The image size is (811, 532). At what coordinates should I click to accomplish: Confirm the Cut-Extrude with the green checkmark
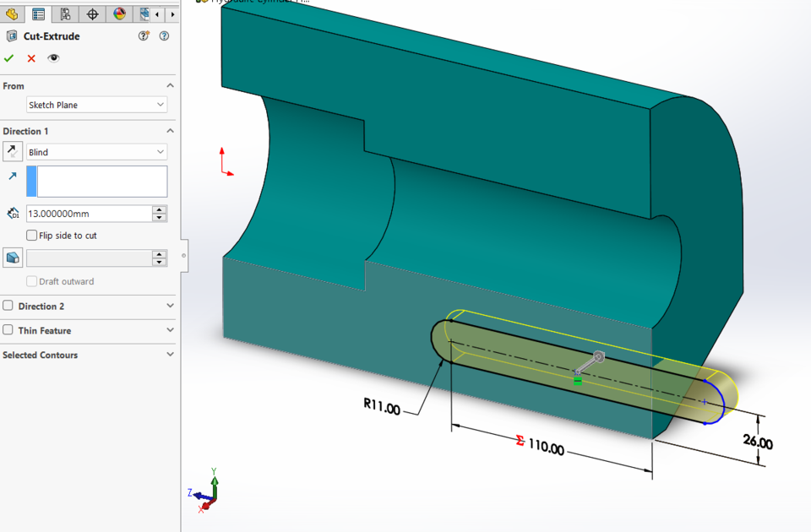click(9, 58)
